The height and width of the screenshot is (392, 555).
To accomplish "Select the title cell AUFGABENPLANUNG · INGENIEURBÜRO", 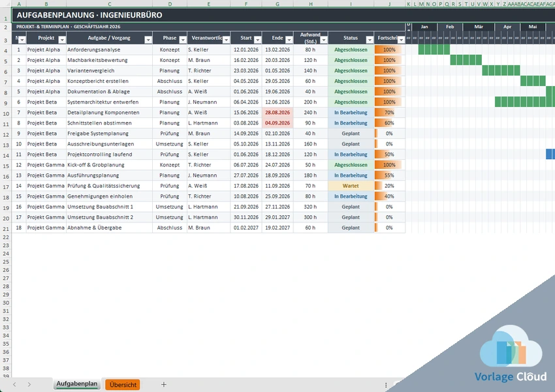I will click(x=283, y=15).
